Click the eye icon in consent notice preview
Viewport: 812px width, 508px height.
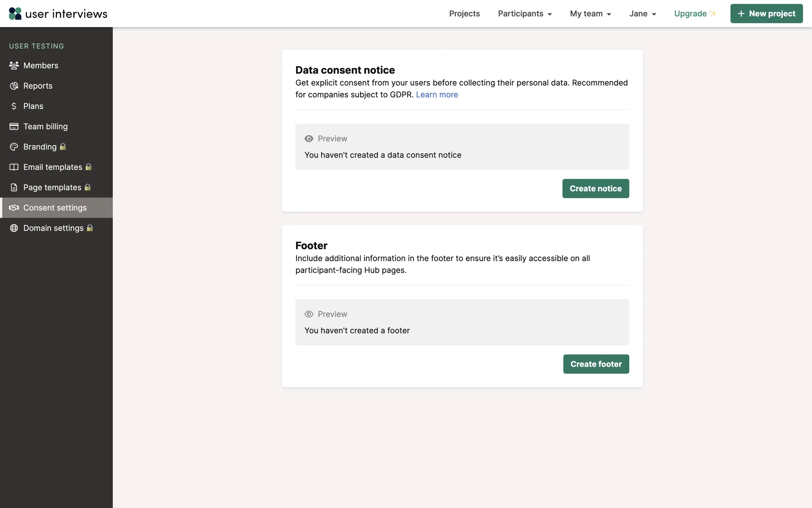309,139
